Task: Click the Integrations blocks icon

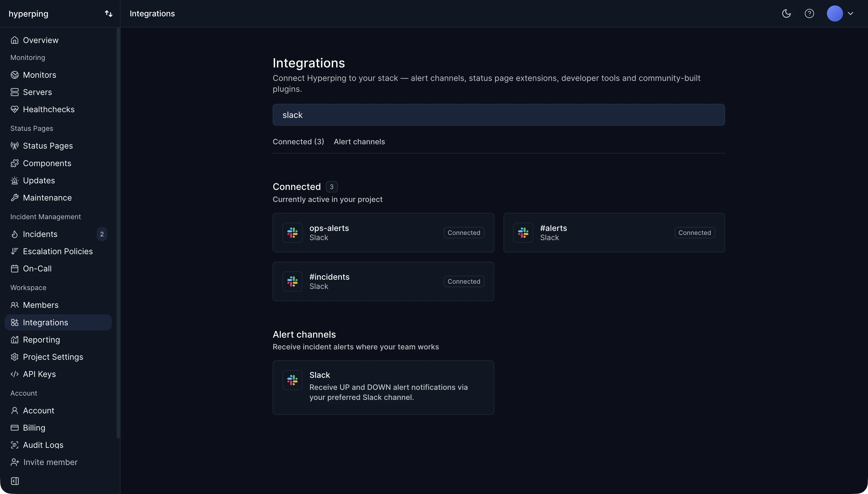Action: coord(14,322)
